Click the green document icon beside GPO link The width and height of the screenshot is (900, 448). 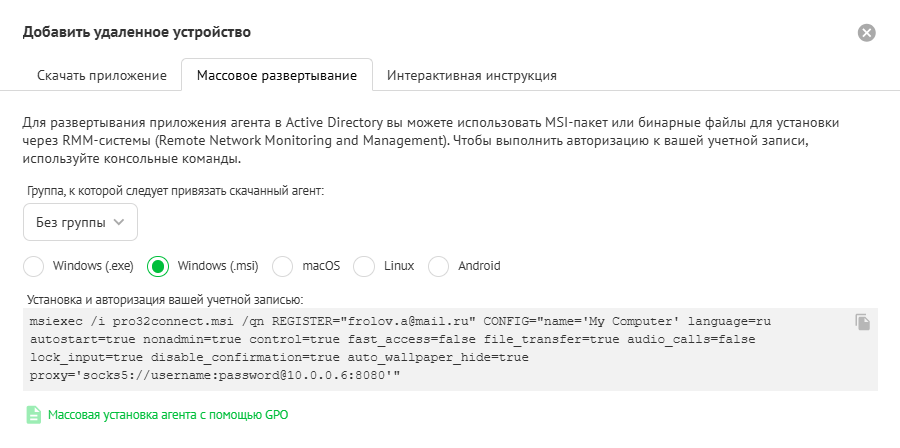pos(34,414)
